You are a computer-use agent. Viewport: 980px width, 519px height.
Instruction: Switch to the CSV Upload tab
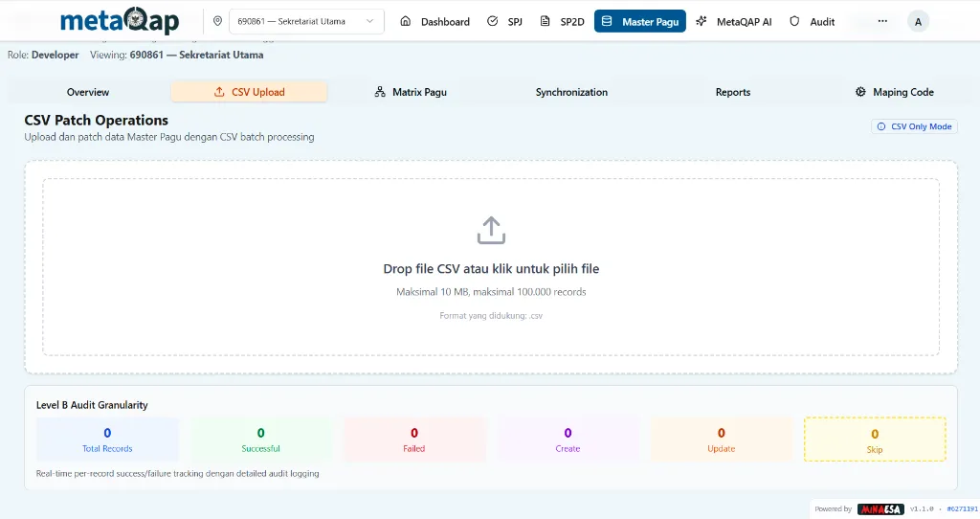pyautogui.click(x=249, y=92)
